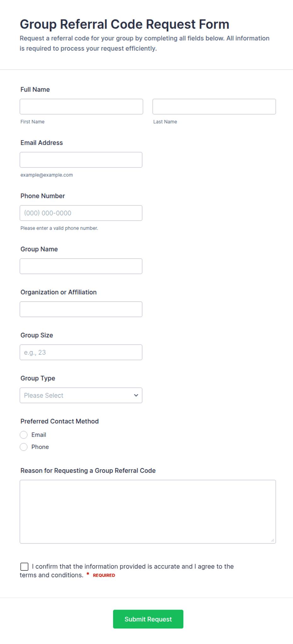
Task: Click the Submit Request button
Action: pos(148,619)
